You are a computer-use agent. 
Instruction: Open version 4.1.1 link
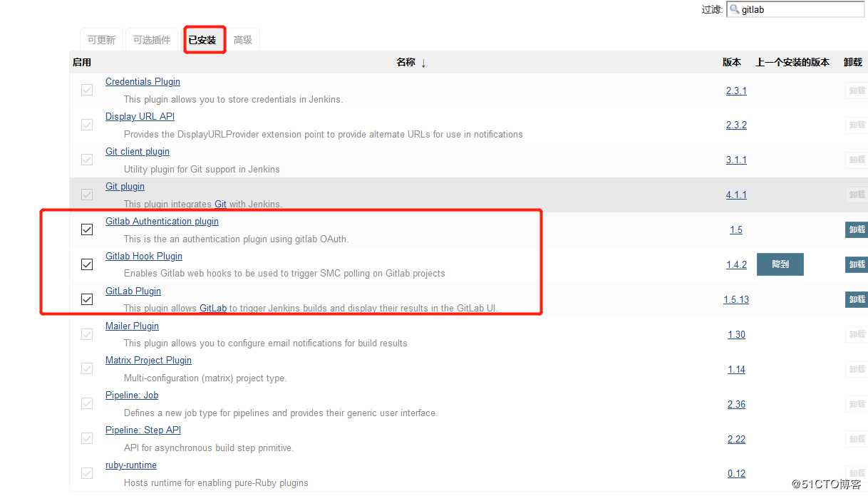[x=736, y=195]
